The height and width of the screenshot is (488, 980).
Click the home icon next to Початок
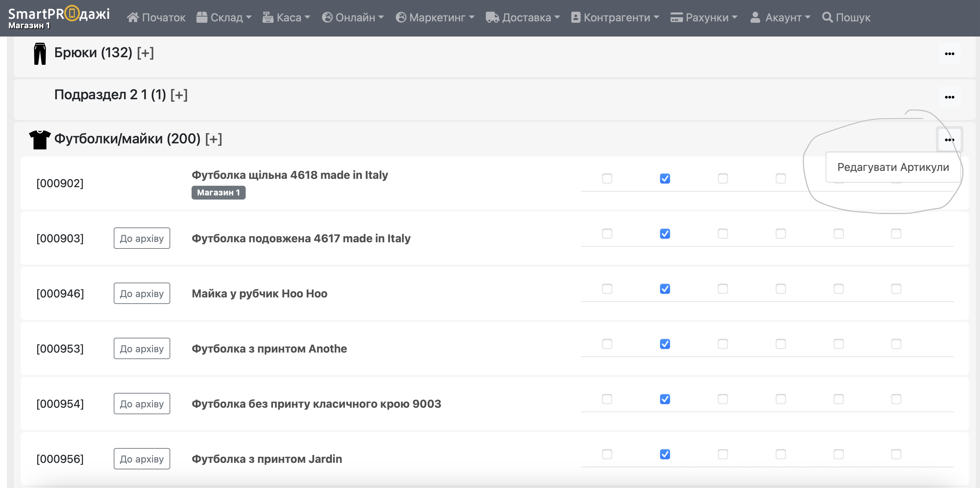click(x=132, y=18)
